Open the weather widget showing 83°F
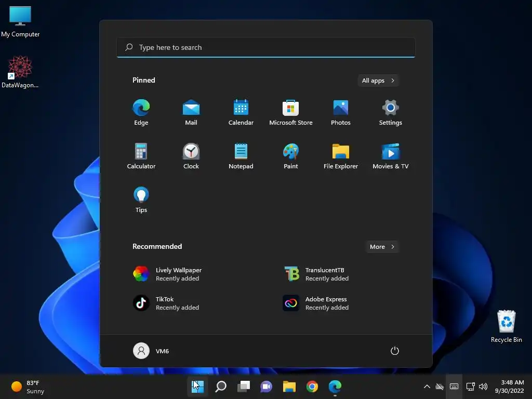This screenshot has height=399, width=532. pos(28,387)
